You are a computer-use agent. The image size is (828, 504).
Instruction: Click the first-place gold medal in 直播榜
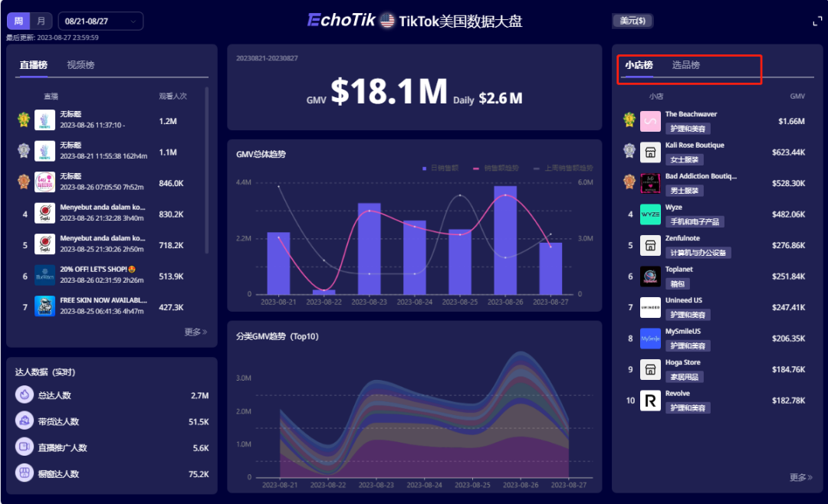(x=24, y=119)
